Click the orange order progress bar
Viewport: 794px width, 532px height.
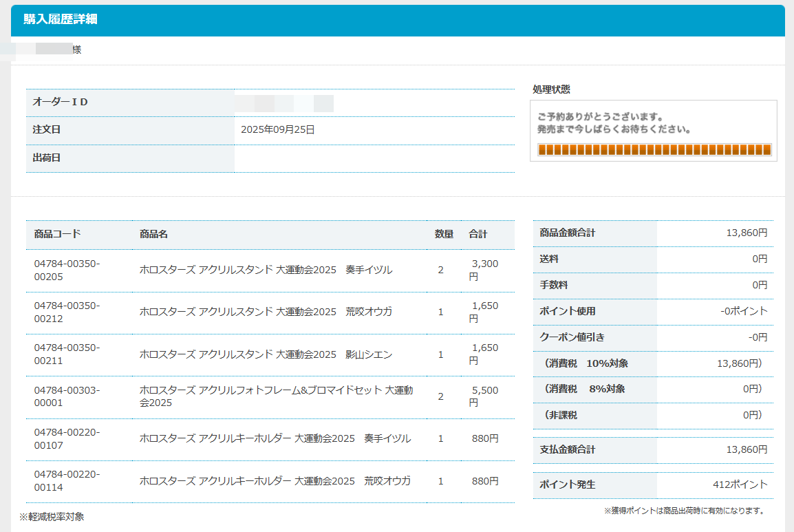(x=654, y=150)
